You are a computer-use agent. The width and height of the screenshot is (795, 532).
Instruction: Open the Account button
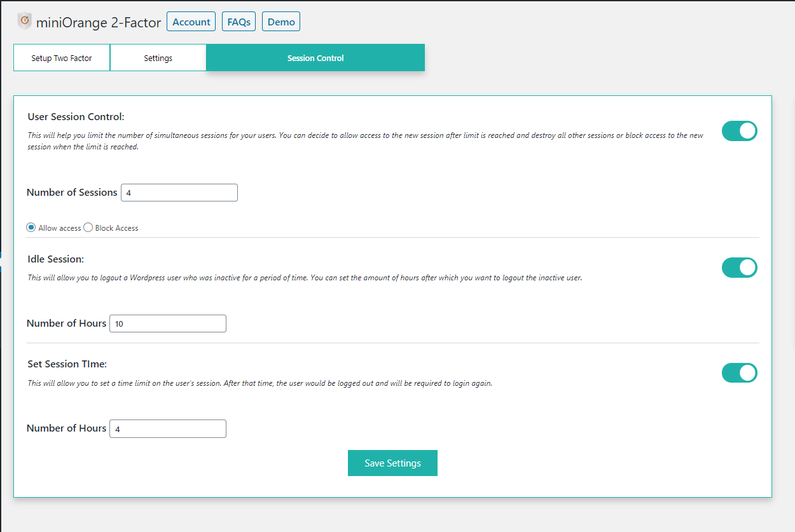pyautogui.click(x=191, y=22)
